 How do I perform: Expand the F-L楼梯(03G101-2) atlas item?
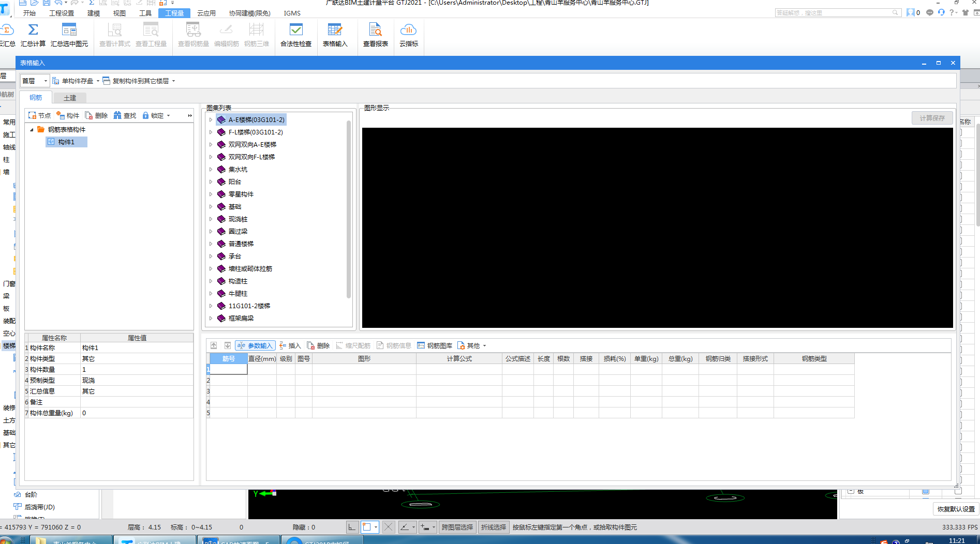point(211,132)
